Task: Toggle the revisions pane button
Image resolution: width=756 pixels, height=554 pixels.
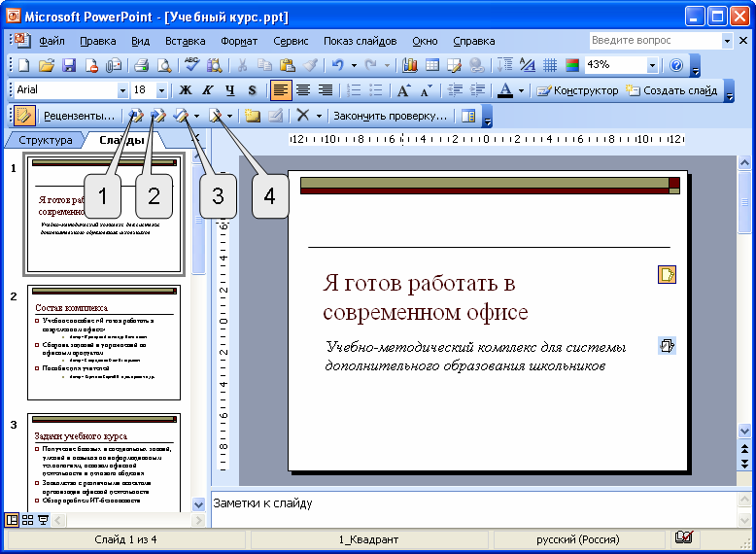Action: (468, 116)
